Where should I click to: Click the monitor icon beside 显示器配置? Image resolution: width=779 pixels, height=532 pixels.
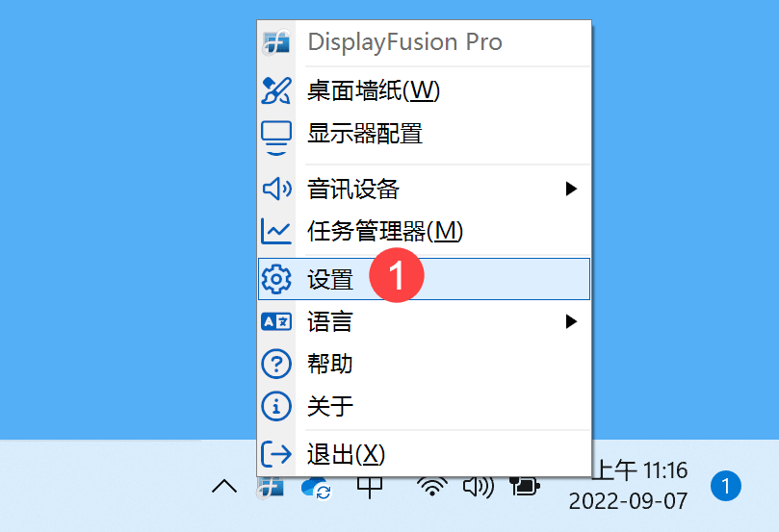point(276,136)
